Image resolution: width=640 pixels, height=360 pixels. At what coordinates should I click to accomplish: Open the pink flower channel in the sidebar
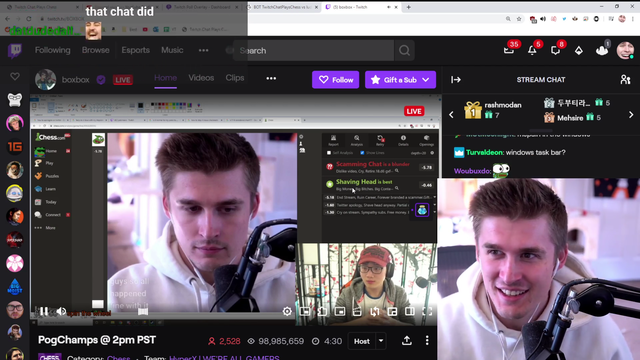[x=15, y=264]
